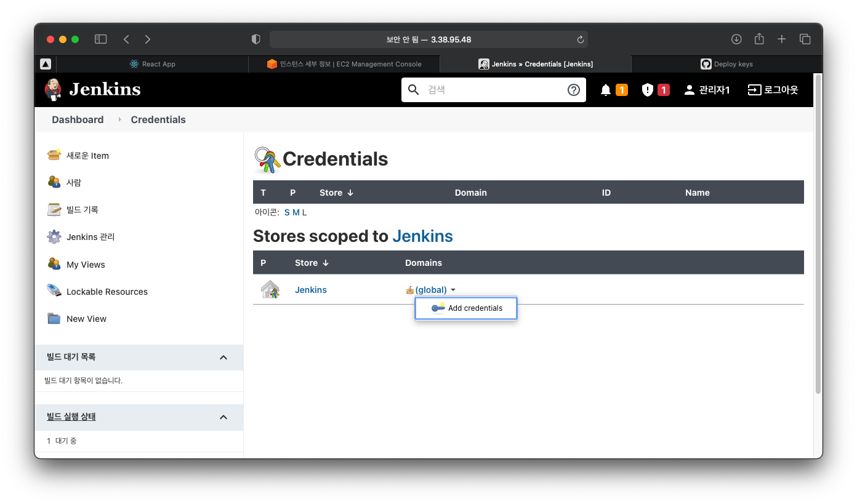Open the (global) domain dropdown arrow
Screen dimensions: 857x504
[x=453, y=290]
